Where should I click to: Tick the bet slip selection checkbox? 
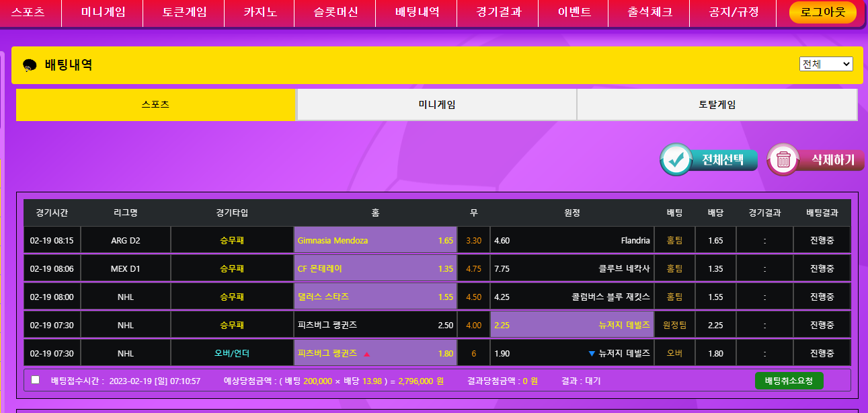click(x=35, y=380)
